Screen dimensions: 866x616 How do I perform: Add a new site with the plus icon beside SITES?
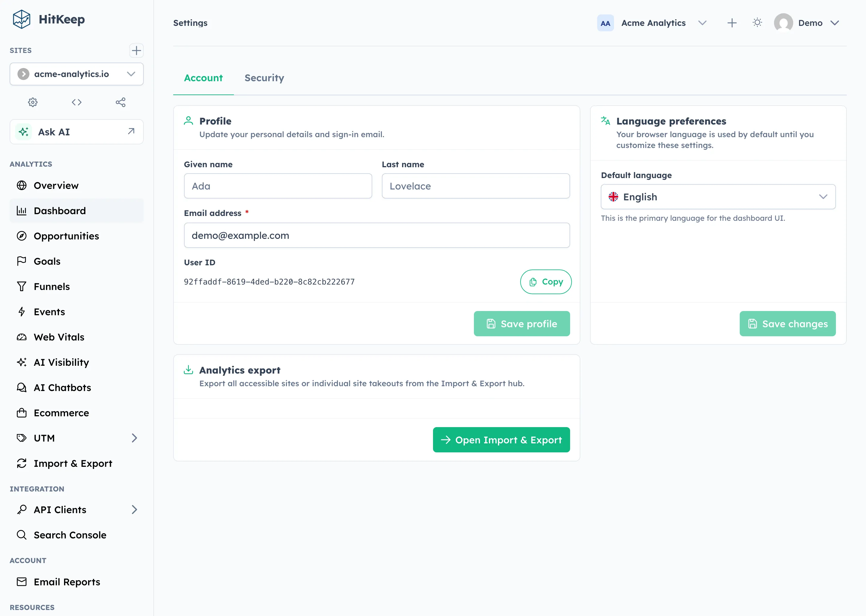(136, 51)
